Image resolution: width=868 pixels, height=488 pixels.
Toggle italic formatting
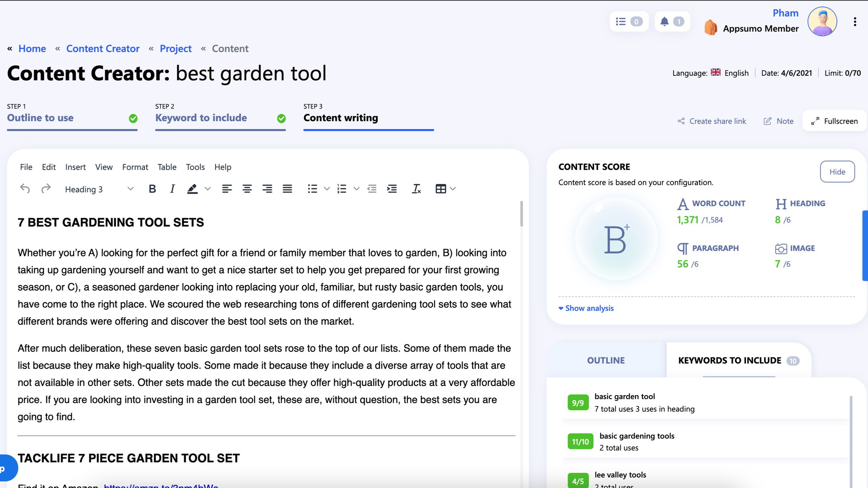[x=172, y=189]
